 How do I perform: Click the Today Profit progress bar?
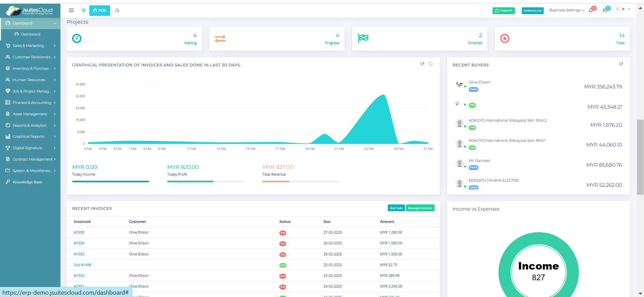pos(205,181)
